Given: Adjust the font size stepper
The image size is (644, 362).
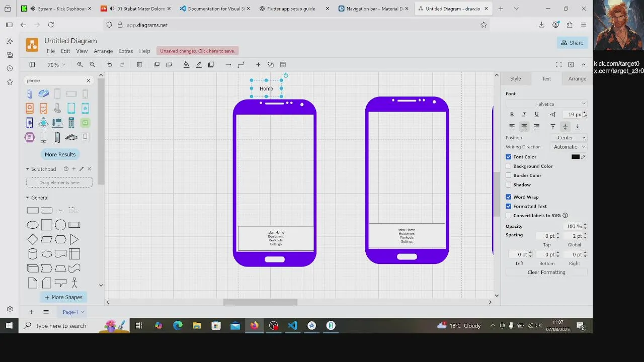Looking at the screenshot, I should pyautogui.click(x=585, y=115).
